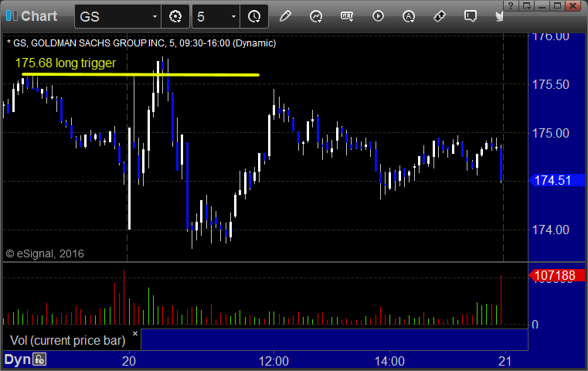588x371 pixels.
Task: Toggle the Dyn lock scaling icon
Action: [39, 359]
